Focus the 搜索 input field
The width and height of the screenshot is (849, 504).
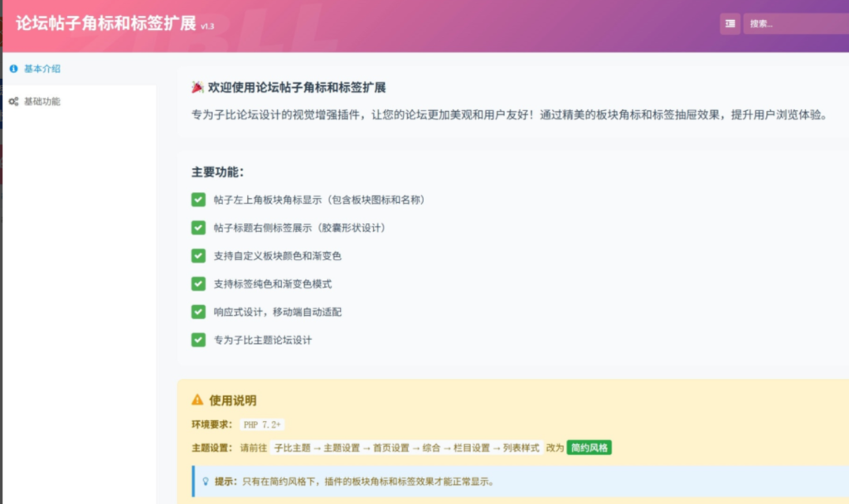(x=794, y=24)
